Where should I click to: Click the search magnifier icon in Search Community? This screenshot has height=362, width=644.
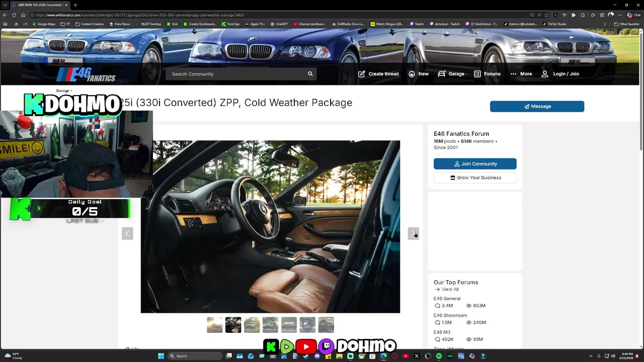click(310, 74)
